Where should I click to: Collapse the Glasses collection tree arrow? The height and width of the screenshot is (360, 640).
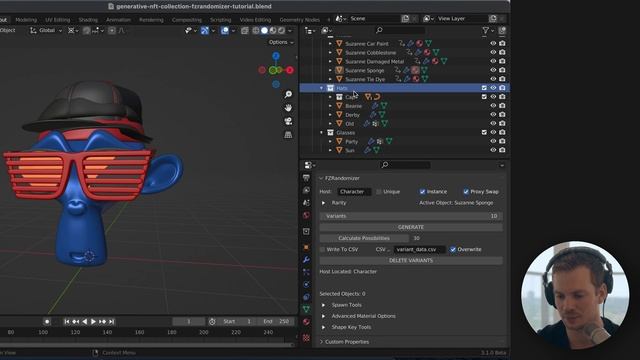coord(322,133)
